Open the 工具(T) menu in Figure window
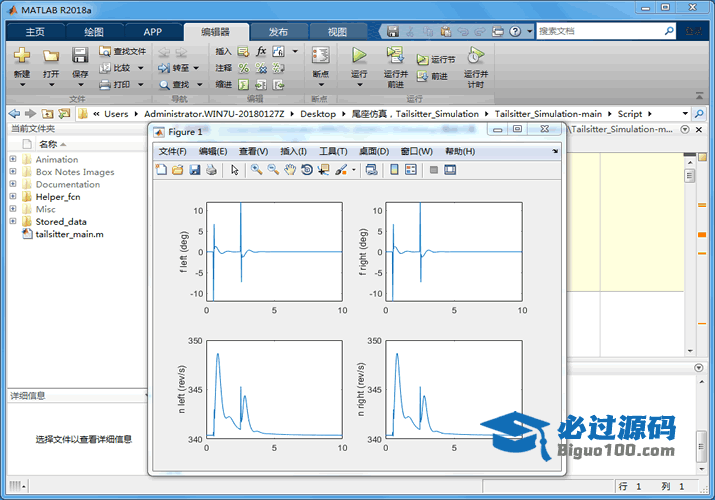Image resolution: width=715 pixels, height=500 pixels. [x=333, y=151]
